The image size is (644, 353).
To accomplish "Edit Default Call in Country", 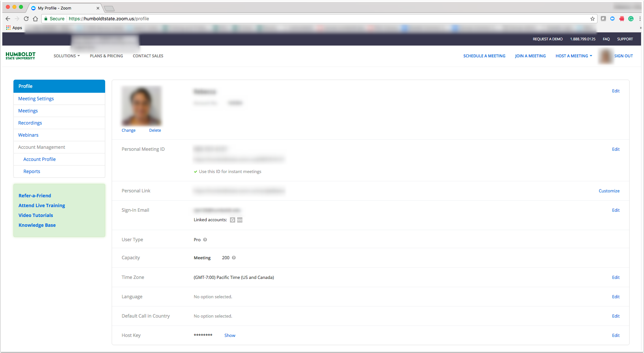I will tap(616, 316).
